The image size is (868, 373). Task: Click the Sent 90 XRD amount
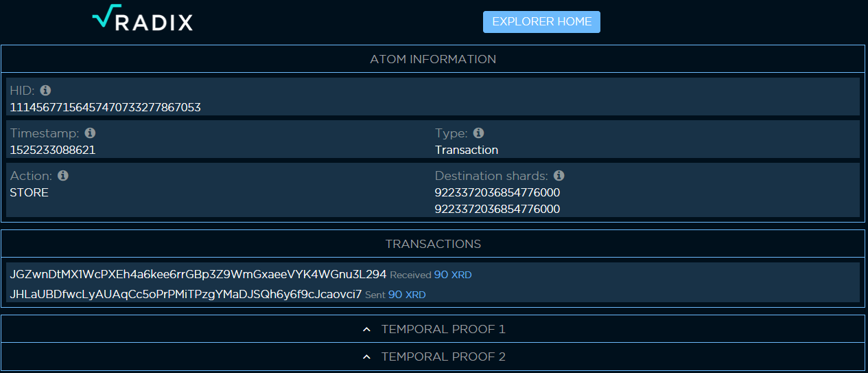[x=407, y=295]
